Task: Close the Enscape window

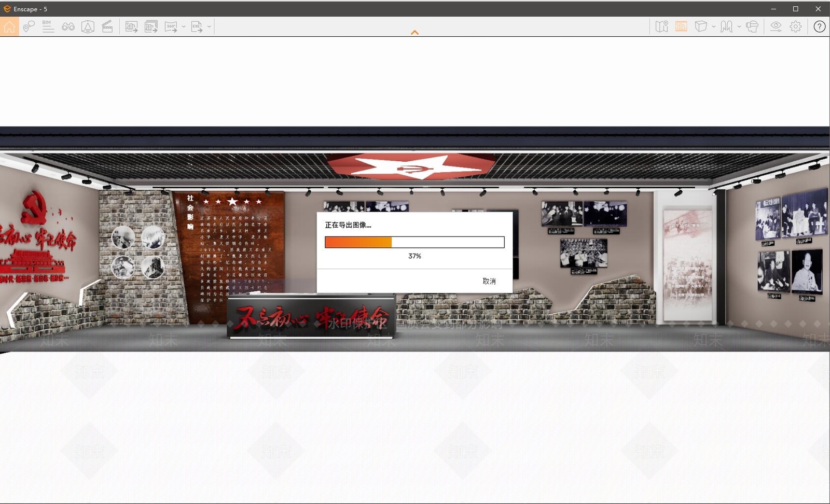Action: pyautogui.click(x=818, y=9)
